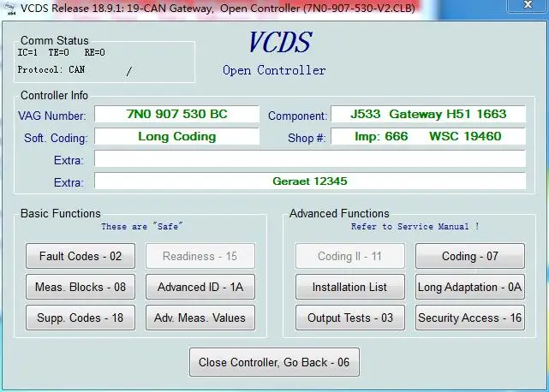Viewport: 549px width, 392px height.
Task: Click the Component: label
Action: (297, 116)
